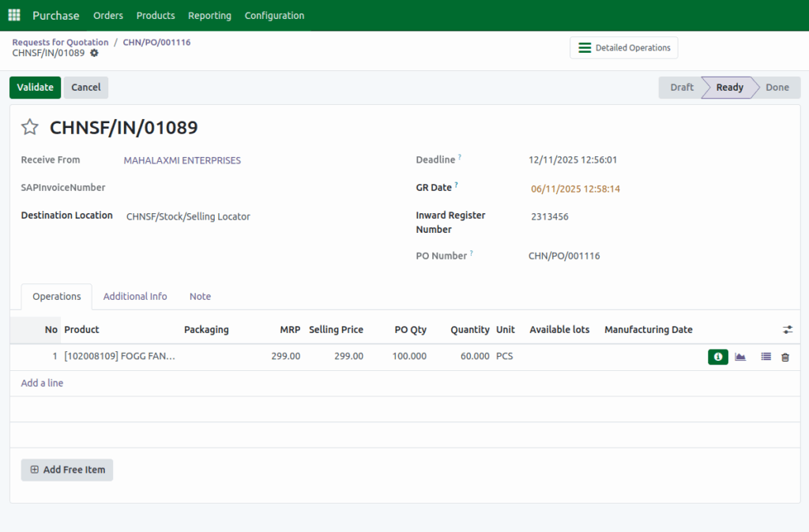Open the forecast report for the FOGG FAN line

pyautogui.click(x=739, y=357)
